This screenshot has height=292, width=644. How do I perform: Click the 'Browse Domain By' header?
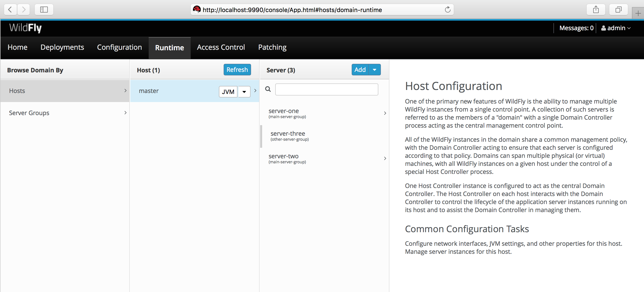(x=35, y=70)
